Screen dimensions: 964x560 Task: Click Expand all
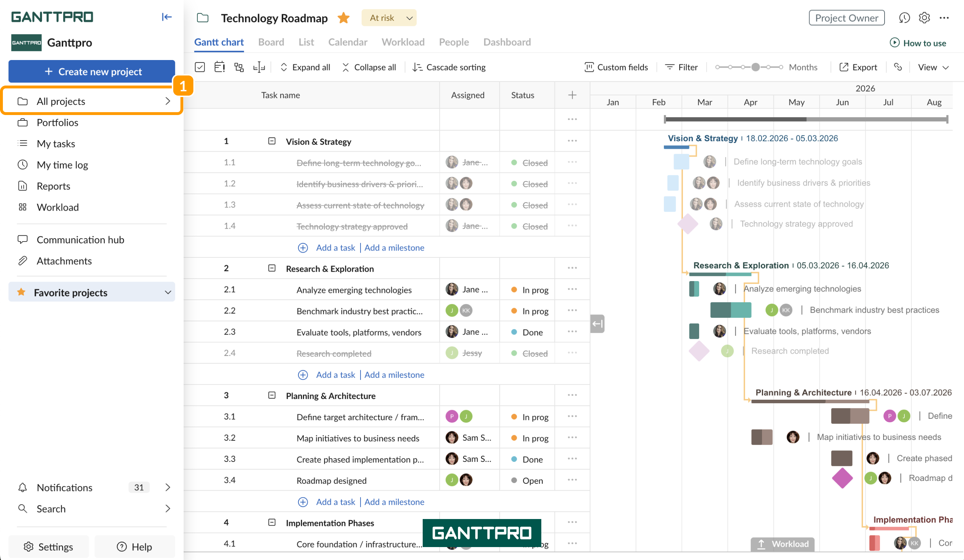[x=305, y=67]
